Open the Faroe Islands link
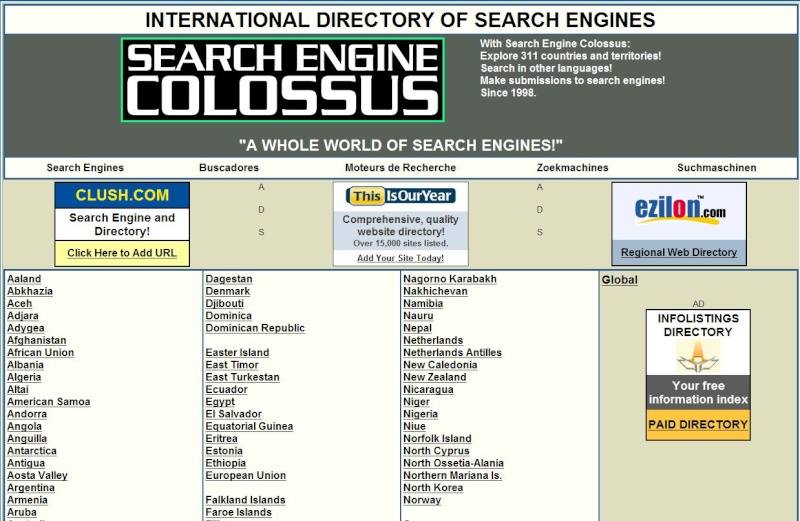This screenshot has height=521, width=800. click(238, 512)
